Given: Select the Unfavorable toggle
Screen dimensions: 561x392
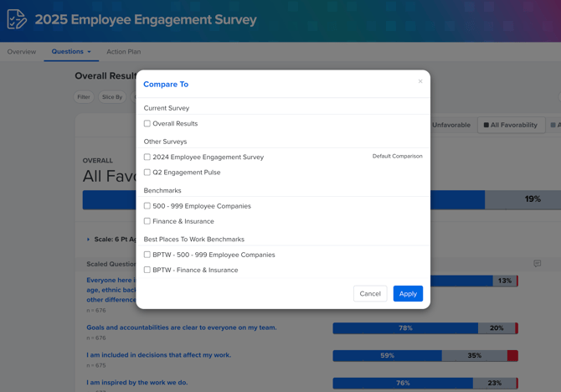Looking at the screenshot, I should [451, 125].
